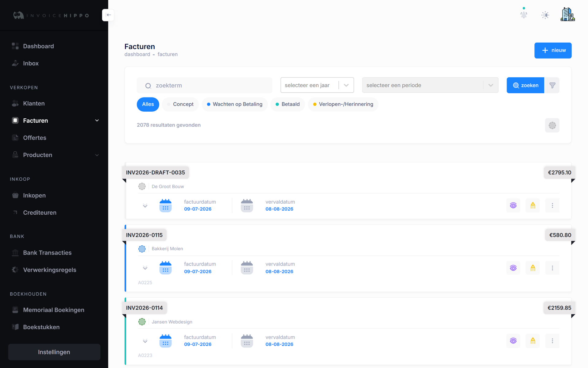588x368 pixels.
Task: Focus the zoekterm search field
Action: (204, 85)
